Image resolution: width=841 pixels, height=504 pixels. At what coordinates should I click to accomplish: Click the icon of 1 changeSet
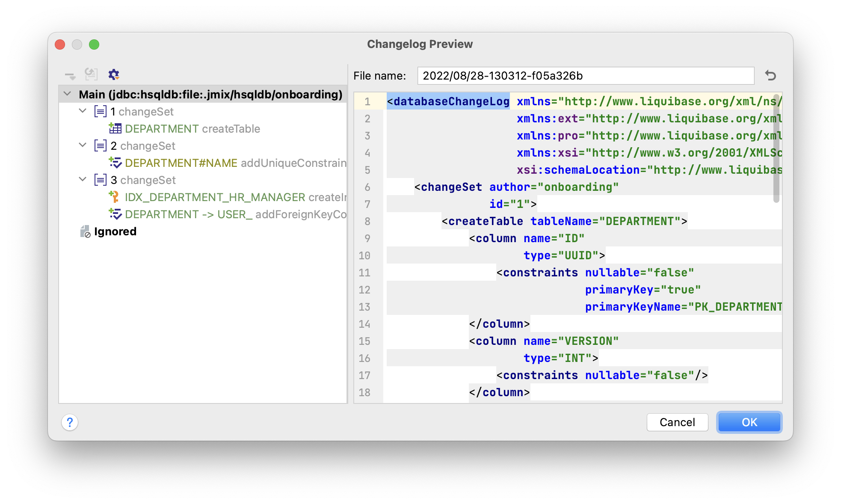coord(101,112)
